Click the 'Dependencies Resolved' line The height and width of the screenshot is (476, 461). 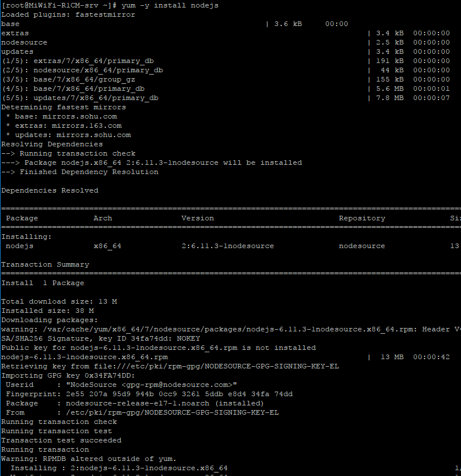click(x=50, y=191)
